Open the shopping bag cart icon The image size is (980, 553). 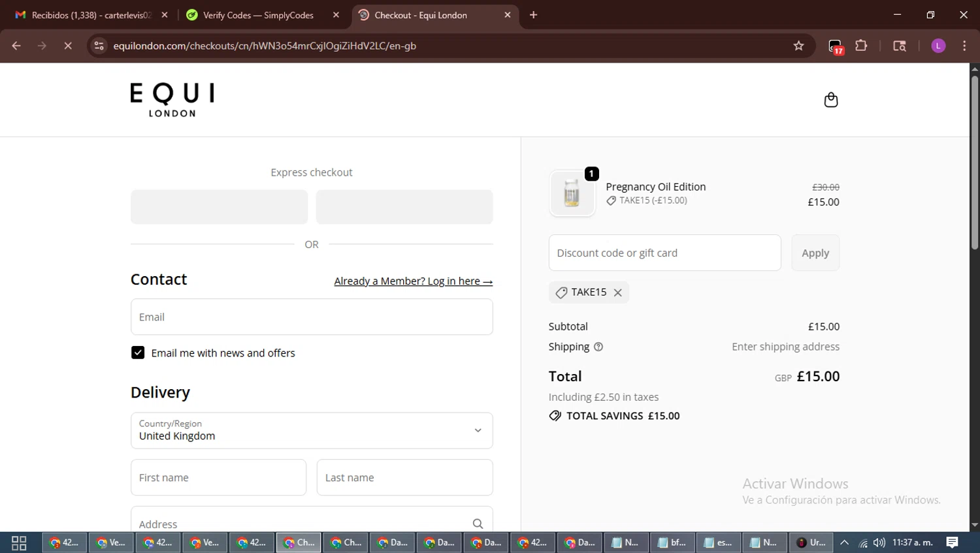[x=830, y=100]
